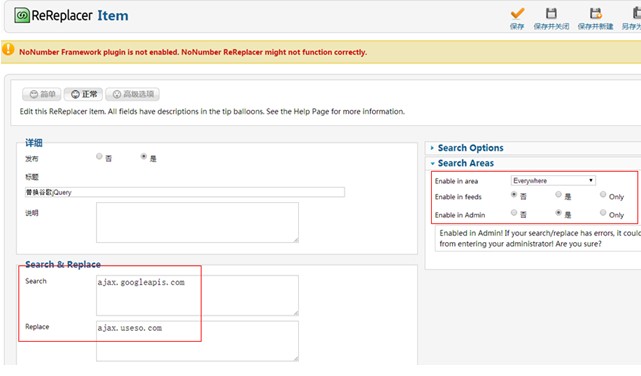The image size is (641, 376).
Task: Open the 高级选项 advanced view tab
Action: 132,94
